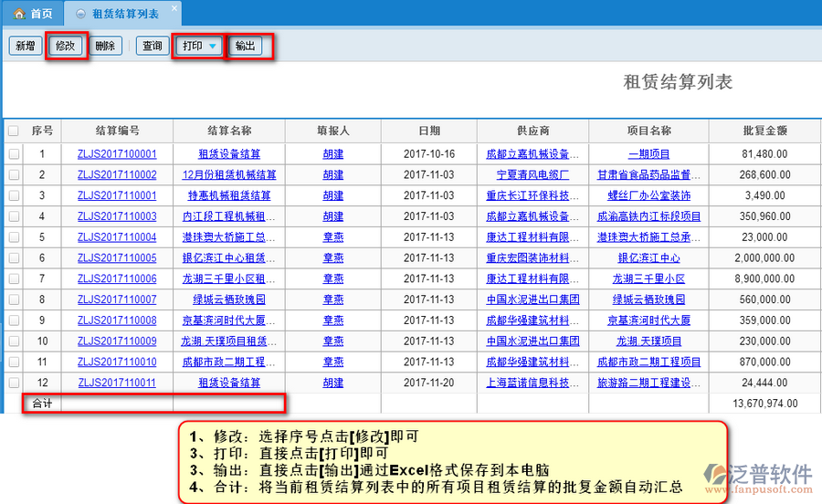
Task: Select the checkbox for row 6
Action: coord(14,257)
